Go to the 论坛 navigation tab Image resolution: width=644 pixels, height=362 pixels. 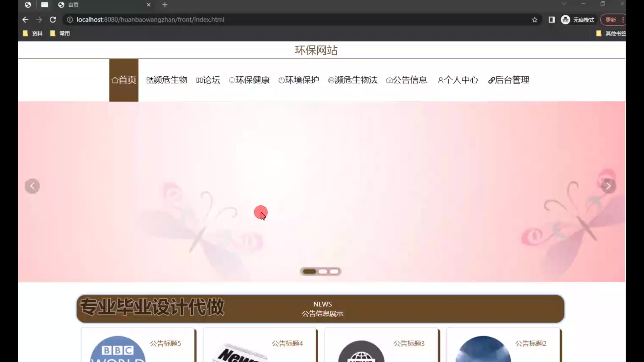click(x=208, y=80)
